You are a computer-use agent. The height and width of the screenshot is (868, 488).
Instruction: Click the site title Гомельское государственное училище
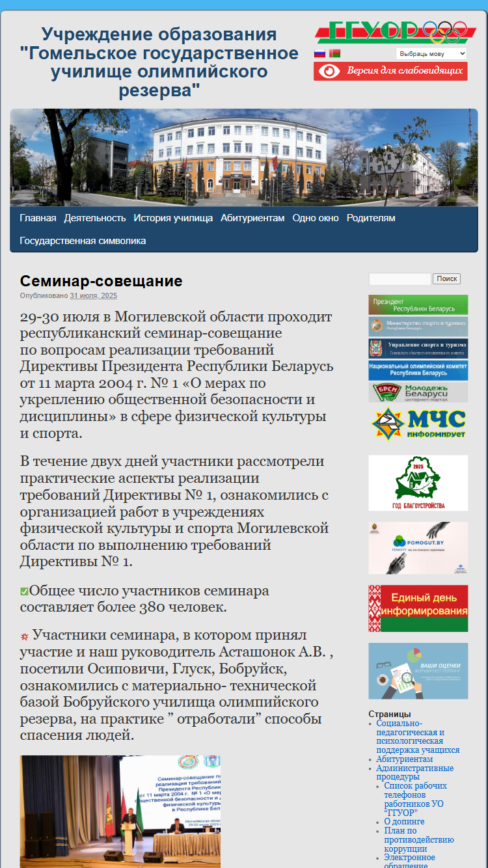[x=159, y=62]
